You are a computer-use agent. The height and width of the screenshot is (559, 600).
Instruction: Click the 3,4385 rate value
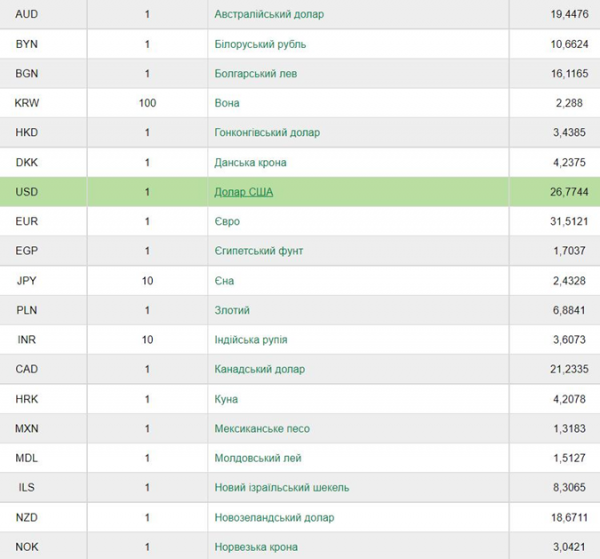(569, 132)
